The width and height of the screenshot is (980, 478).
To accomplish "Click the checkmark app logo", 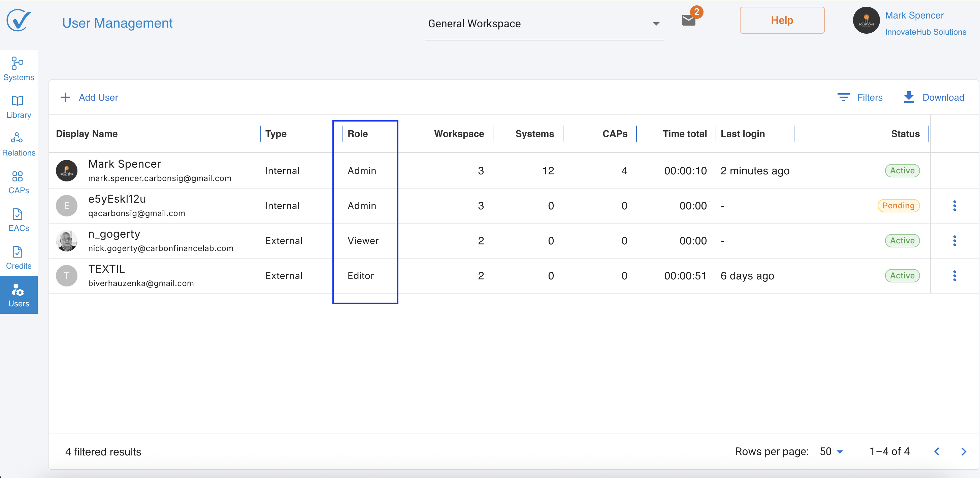I will [18, 21].
